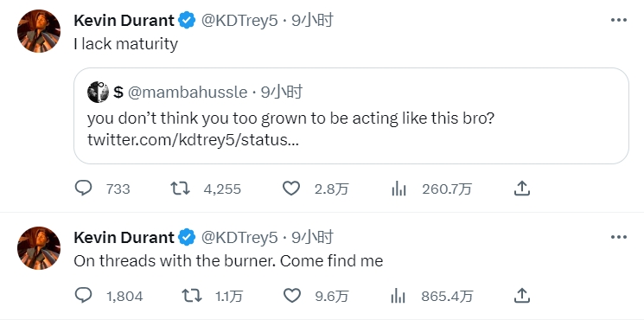Reply to the "On threads with the burner" tweet
Image resolution: width=644 pixels, height=320 pixels.
coord(84,296)
